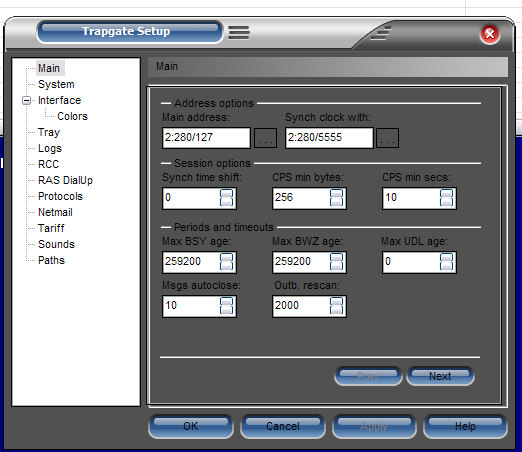Click the Synch clock with address field
522x452 pixels.
coord(329,137)
